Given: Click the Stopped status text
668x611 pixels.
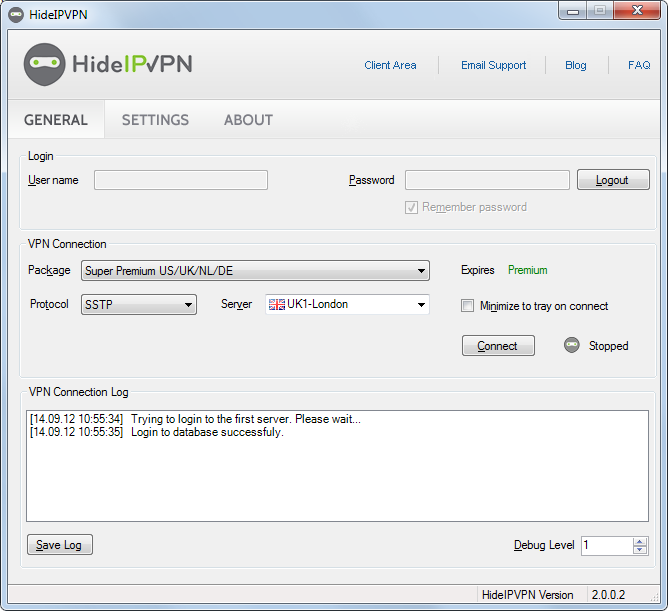Looking at the screenshot, I should [608, 346].
